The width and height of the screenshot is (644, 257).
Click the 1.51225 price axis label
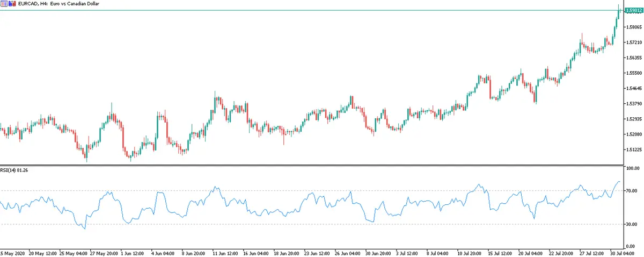pos(634,149)
